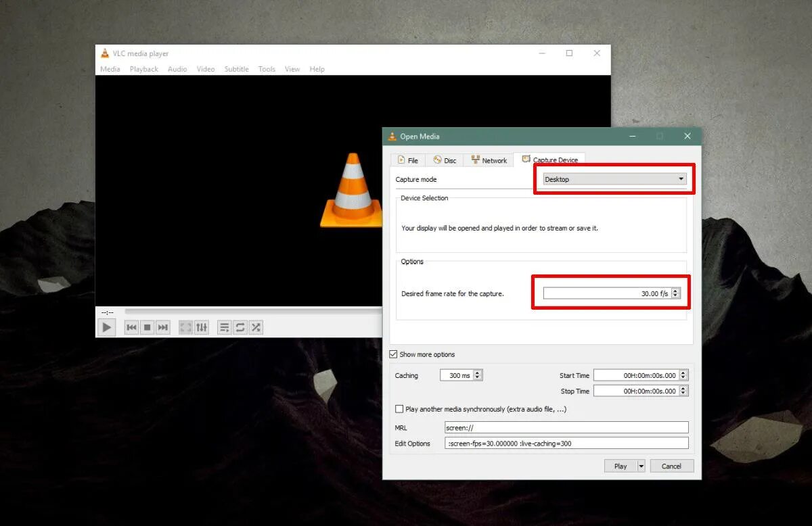Click the Edit Options text field

click(566, 444)
